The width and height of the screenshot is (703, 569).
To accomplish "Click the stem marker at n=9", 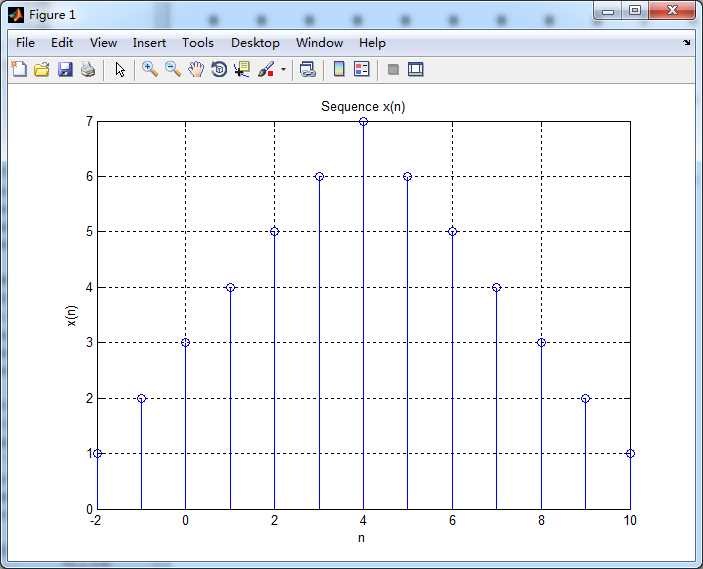I will pos(586,398).
